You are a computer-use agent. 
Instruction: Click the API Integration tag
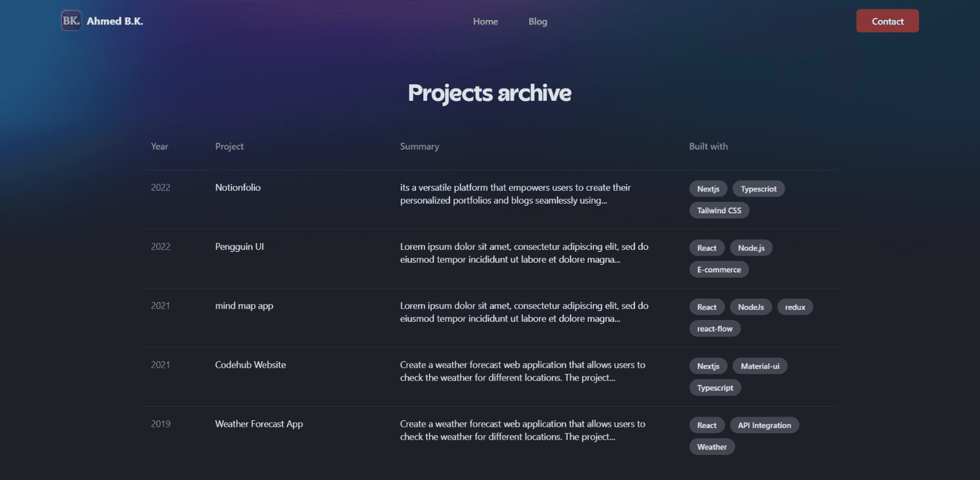click(764, 425)
